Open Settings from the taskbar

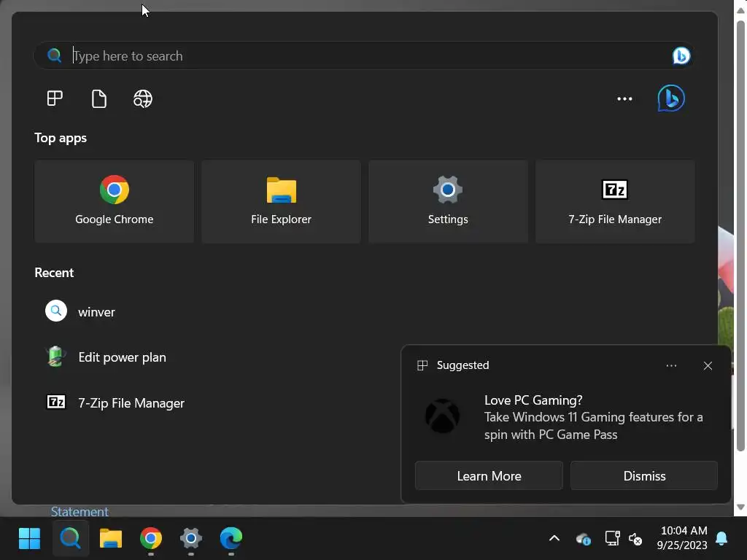coord(191,538)
